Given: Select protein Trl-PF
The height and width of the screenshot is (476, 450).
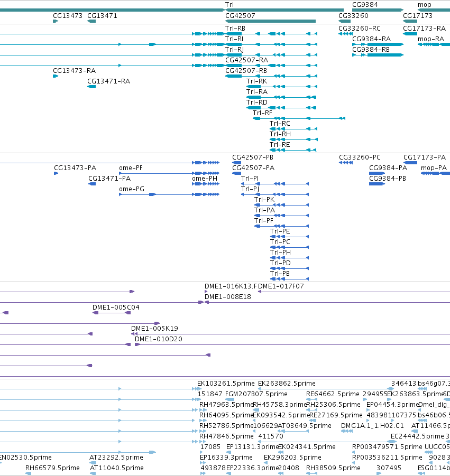Looking at the screenshot, I should point(264,221).
